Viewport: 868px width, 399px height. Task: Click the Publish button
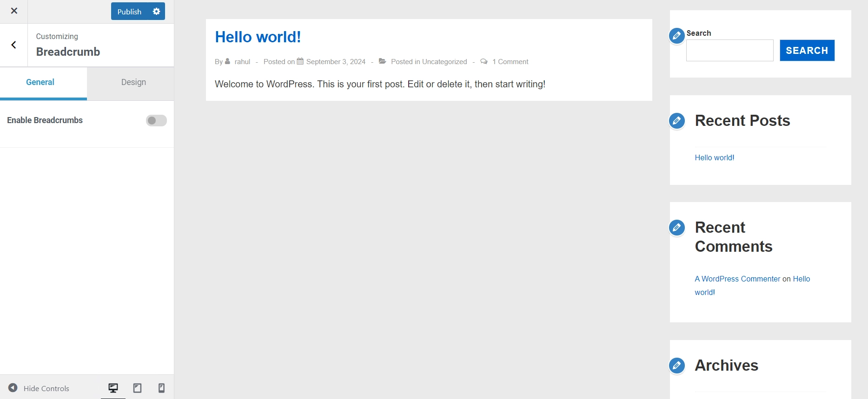[129, 12]
